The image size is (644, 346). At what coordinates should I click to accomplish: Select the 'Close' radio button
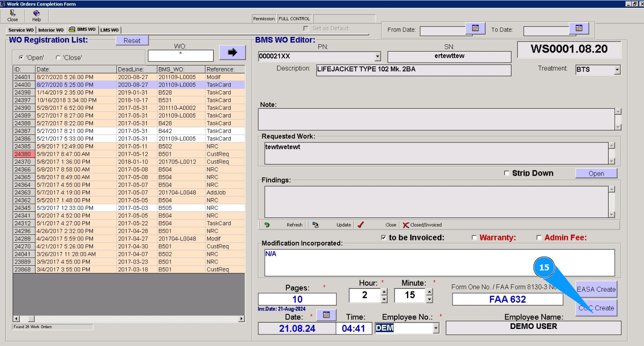point(58,58)
